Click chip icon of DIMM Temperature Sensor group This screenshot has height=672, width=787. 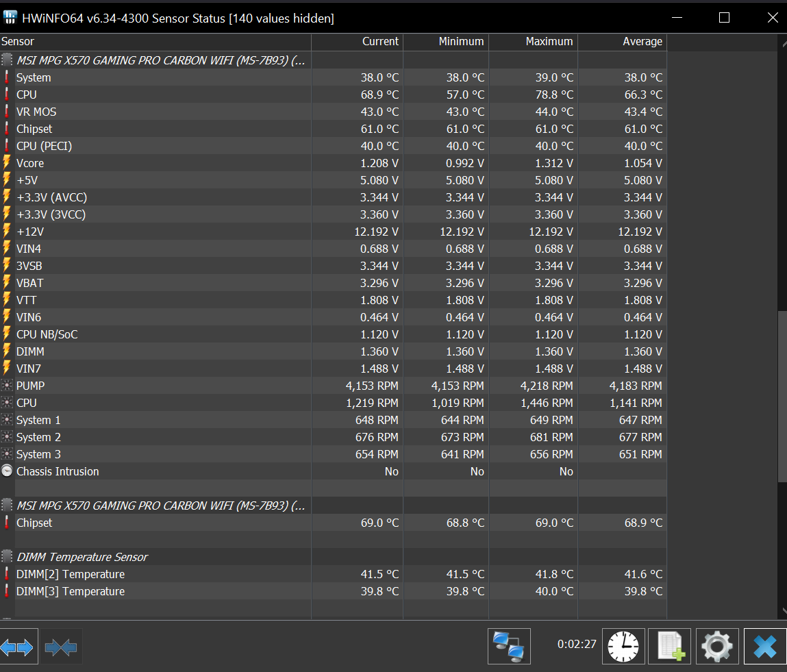coord(7,556)
